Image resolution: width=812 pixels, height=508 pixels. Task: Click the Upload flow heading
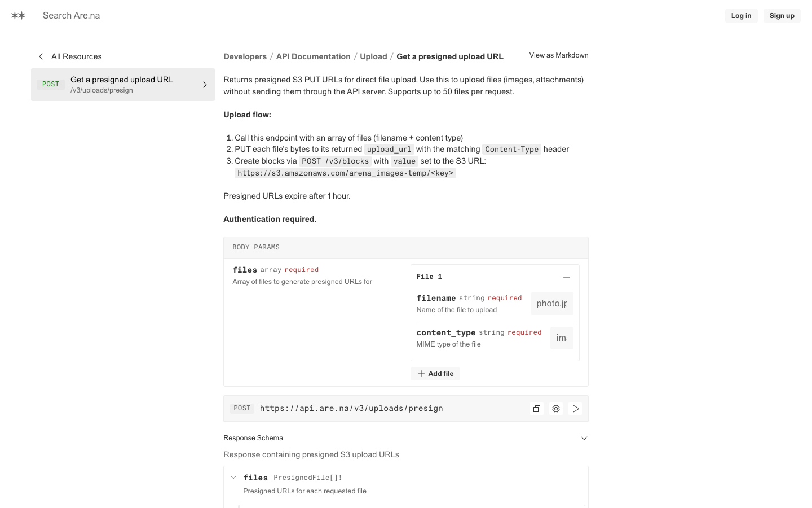(x=248, y=115)
